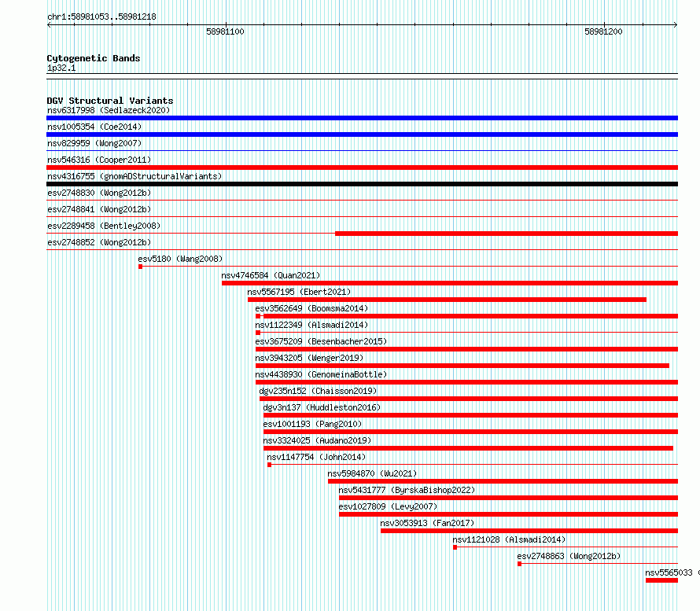This screenshot has width=700, height=611.
Task: Click the red start marker of esv5180
Action: [x=140, y=267]
